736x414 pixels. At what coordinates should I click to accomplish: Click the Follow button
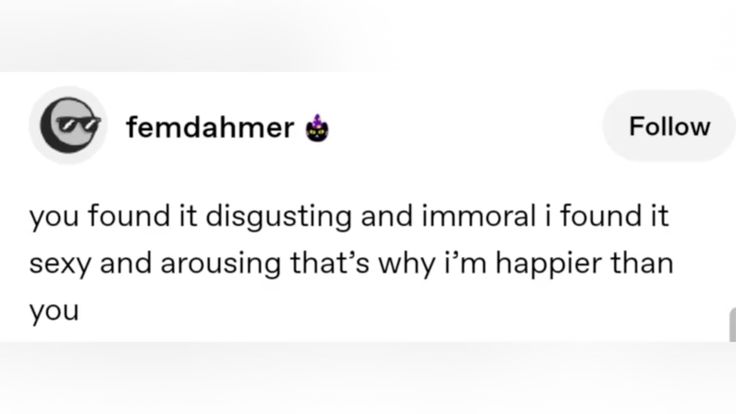[x=669, y=127]
